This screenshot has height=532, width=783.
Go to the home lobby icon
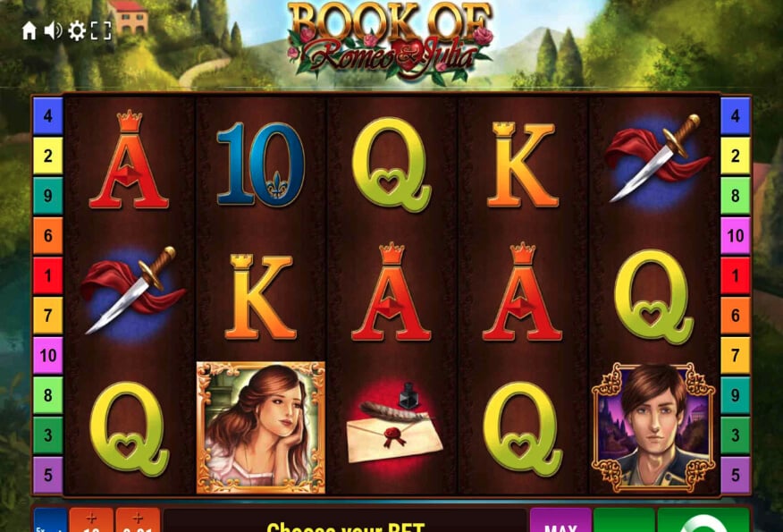point(29,31)
